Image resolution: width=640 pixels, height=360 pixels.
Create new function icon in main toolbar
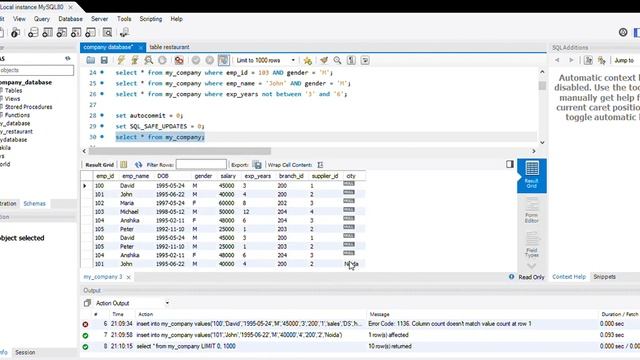90,33
